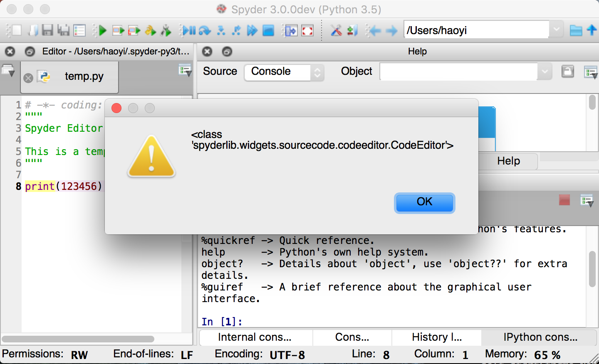Expand the working directory path dropdown
Image resolution: width=599 pixels, height=364 pixels.
557,30
